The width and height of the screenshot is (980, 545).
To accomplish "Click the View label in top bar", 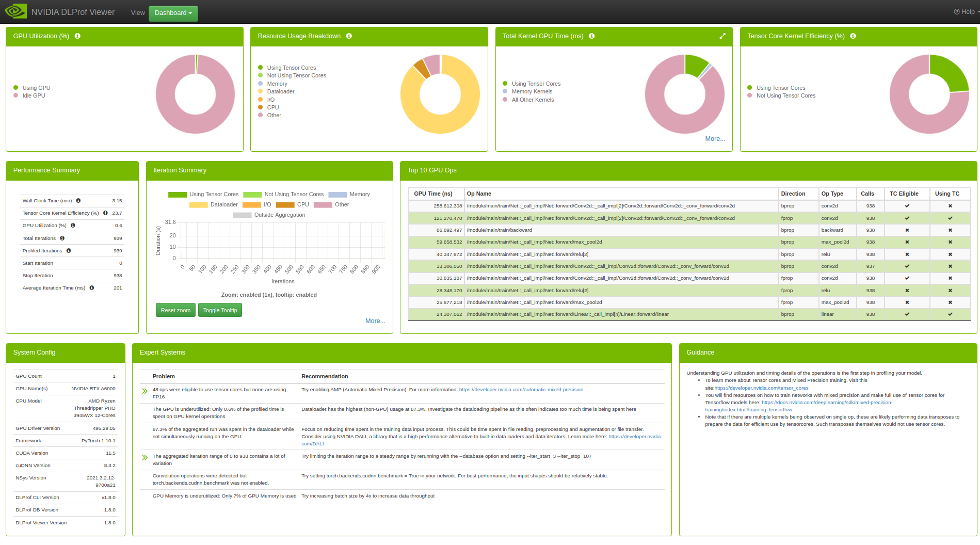I will [x=138, y=13].
